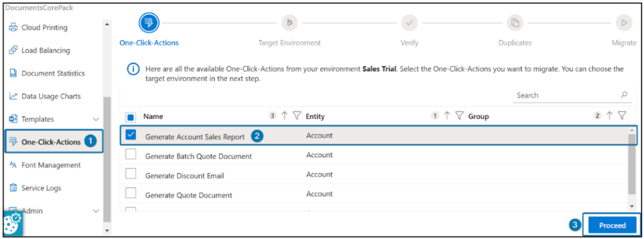The height and width of the screenshot is (239, 644).
Task: Click the Group column header
Action: coord(479,116)
